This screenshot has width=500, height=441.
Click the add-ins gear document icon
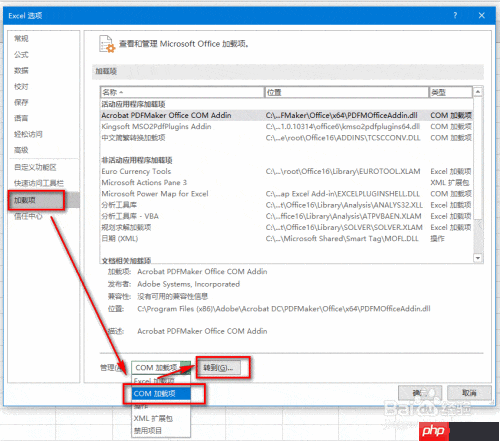(107, 44)
